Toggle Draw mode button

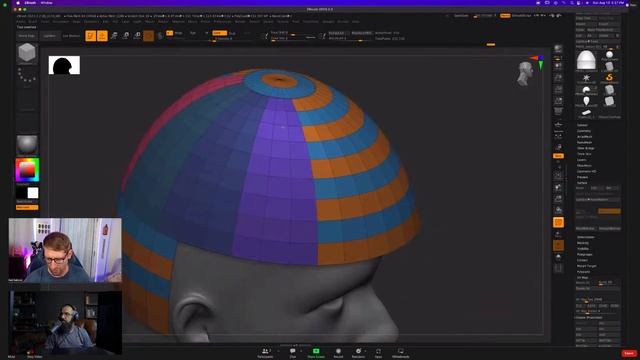[x=102, y=36]
